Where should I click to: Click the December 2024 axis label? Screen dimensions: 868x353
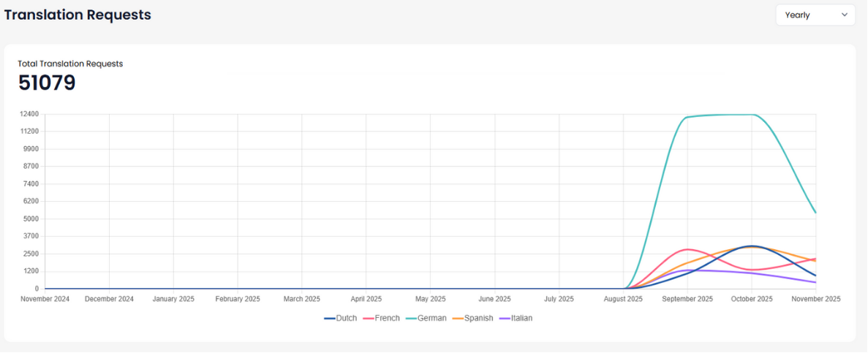109,299
